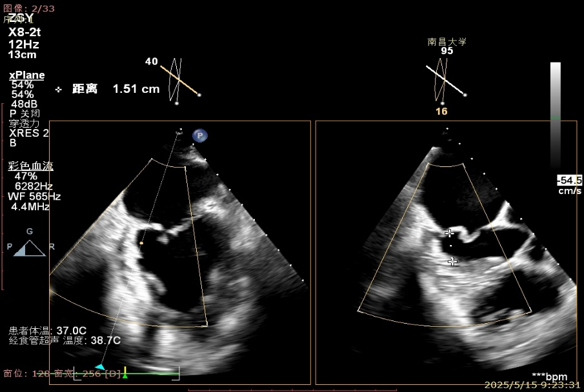Click the ***bpm heart rate readout
Image resolution: width=584 pixels, height=392 pixels.
pyautogui.click(x=549, y=377)
